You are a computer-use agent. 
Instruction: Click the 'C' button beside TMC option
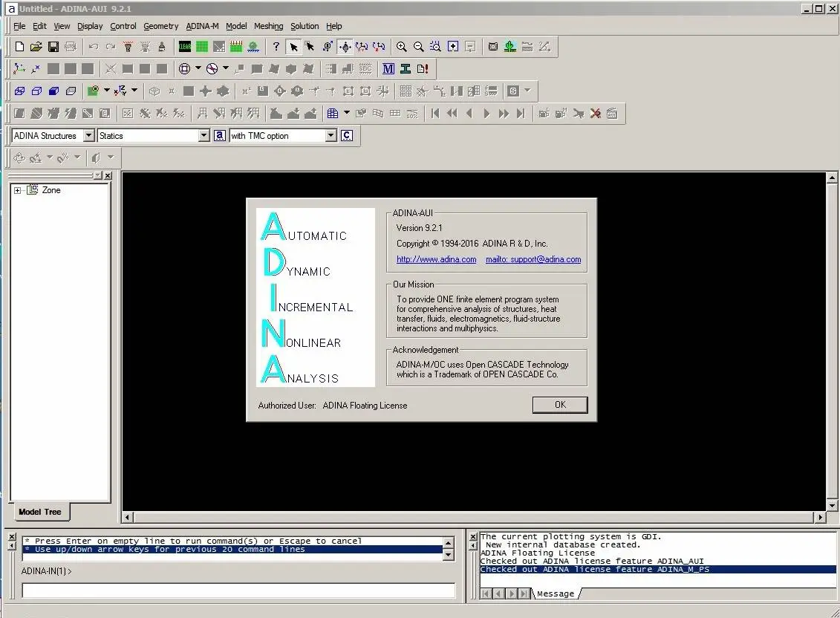tap(347, 136)
